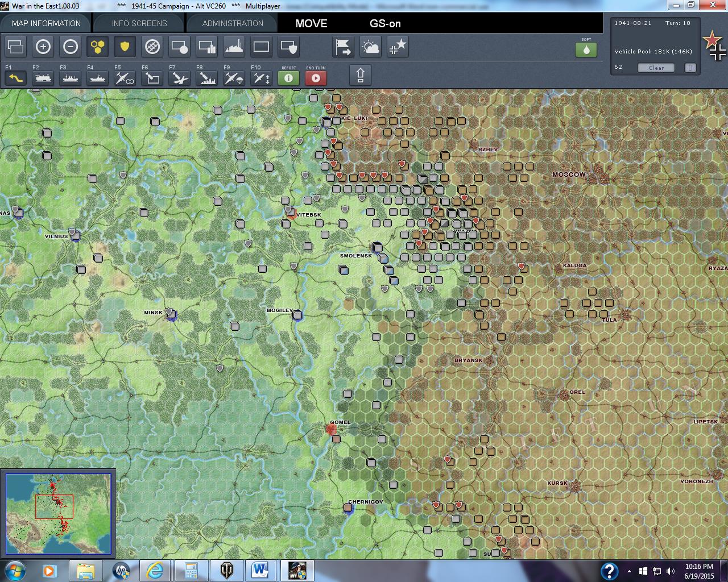Image resolution: width=728 pixels, height=582 pixels.
Task: Click the small 0 box beside Clear
Action: 690,68
